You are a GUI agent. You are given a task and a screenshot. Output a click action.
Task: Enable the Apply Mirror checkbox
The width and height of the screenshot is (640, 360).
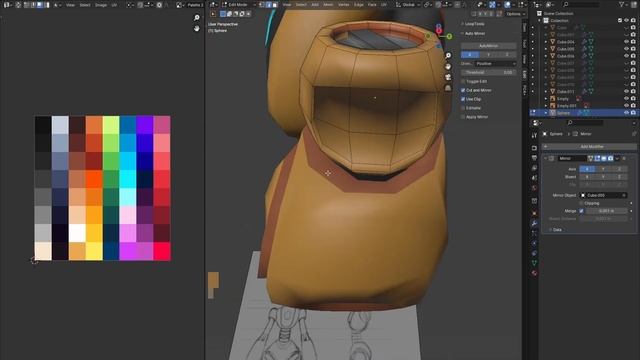click(x=463, y=117)
